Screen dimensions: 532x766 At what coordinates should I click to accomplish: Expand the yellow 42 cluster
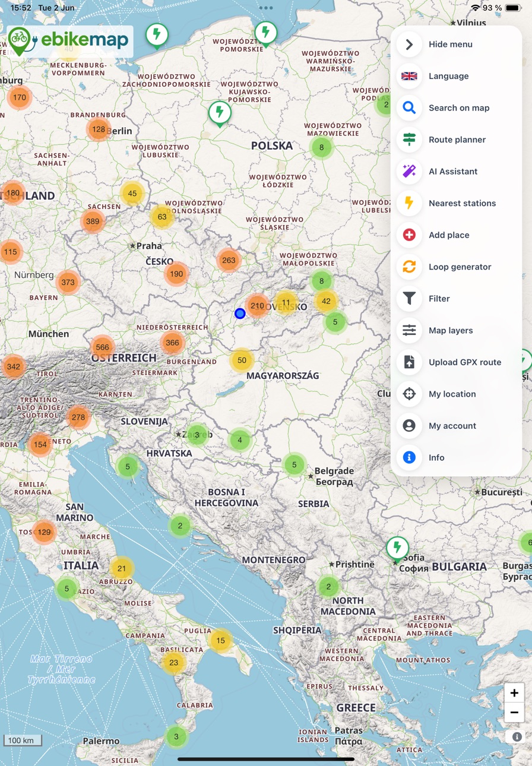326,301
